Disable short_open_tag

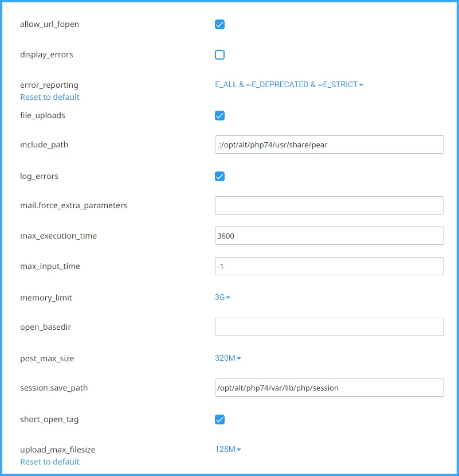click(x=219, y=419)
